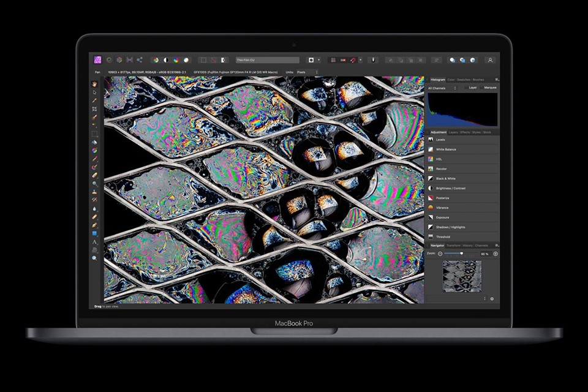
Task: Toggle the rectangular Marquee selection mode
Action: 202,60
